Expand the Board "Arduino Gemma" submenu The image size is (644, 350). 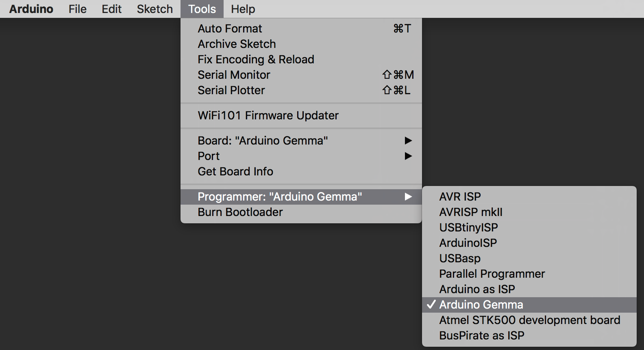pyautogui.click(x=263, y=140)
